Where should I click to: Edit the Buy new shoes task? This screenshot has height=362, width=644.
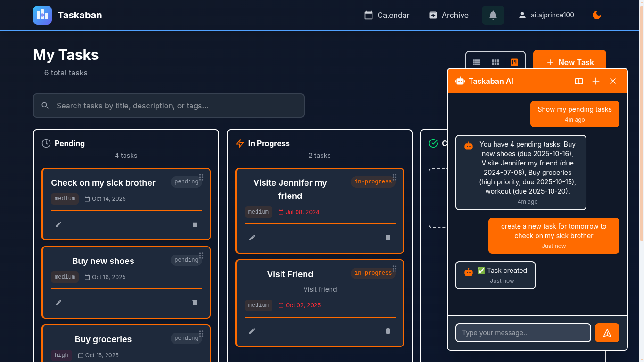pyautogui.click(x=58, y=303)
